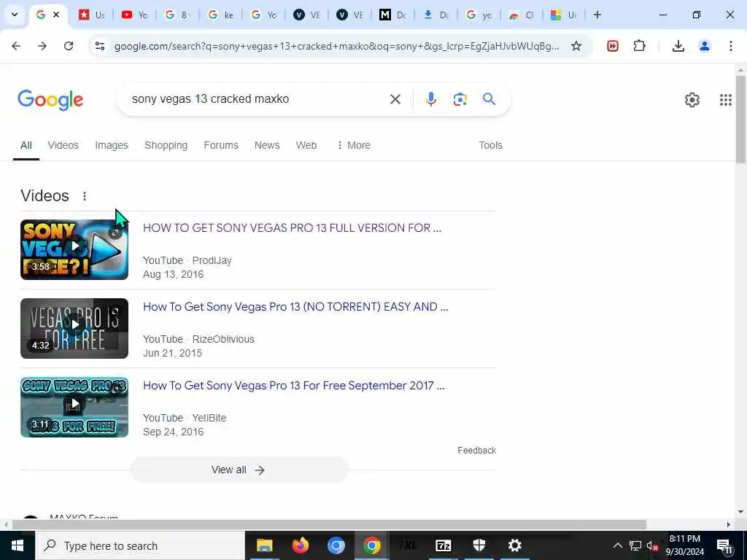The image size is (747, 560).
Task: Search by image with Google Lens
Action: click(460, 99)
